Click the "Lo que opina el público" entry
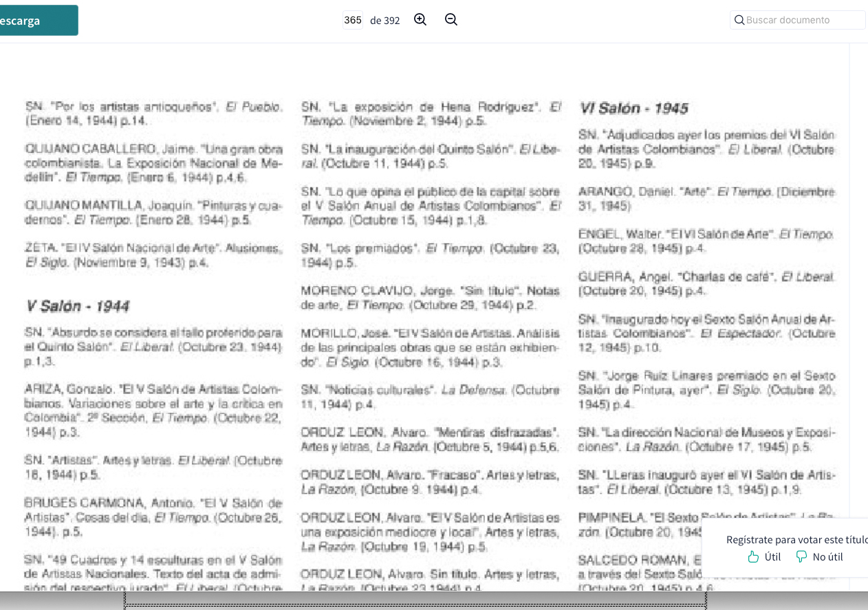This screenshot has height=610, width=868. click(431, 206)
